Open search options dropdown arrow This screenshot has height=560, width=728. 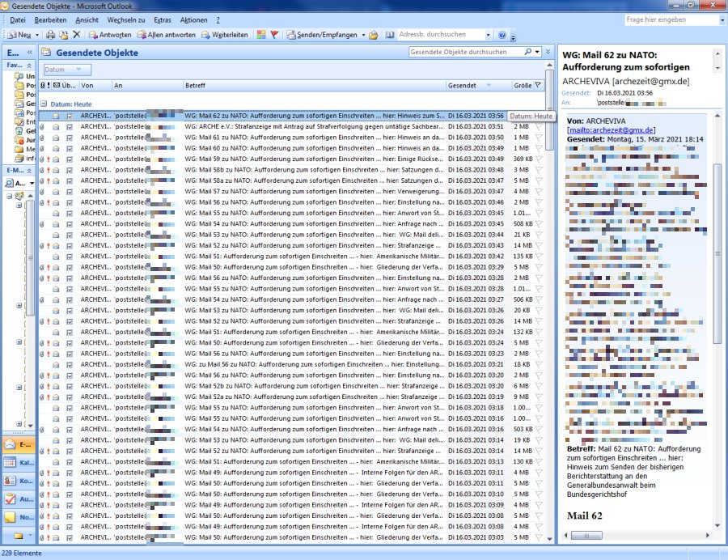coord(537,52)
